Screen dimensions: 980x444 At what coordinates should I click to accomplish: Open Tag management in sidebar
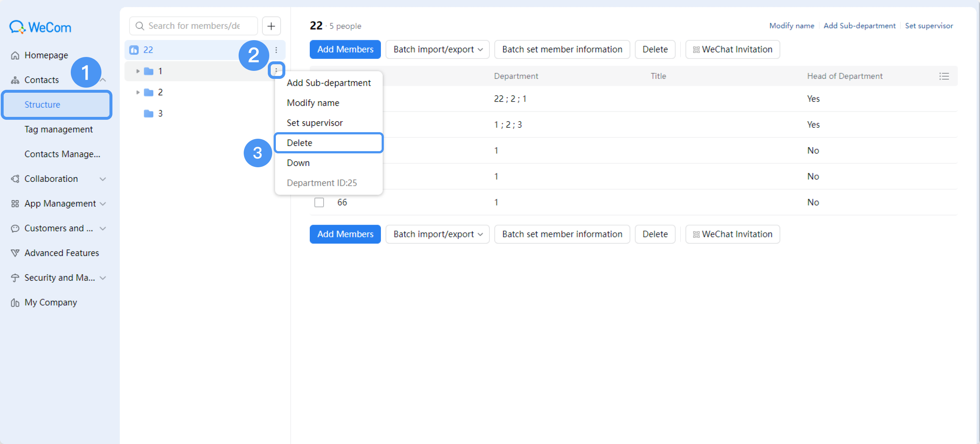59,130
